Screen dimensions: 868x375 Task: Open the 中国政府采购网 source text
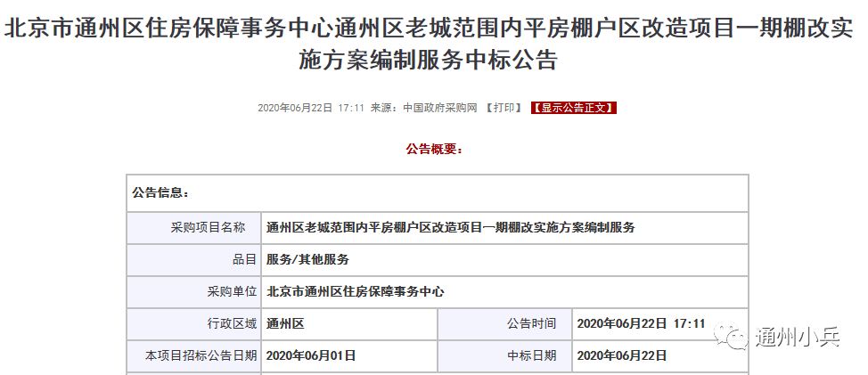click(x=439, y=108)
